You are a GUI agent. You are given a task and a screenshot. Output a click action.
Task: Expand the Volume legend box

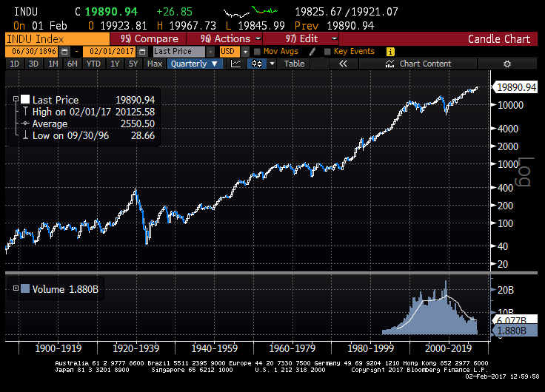16,288
